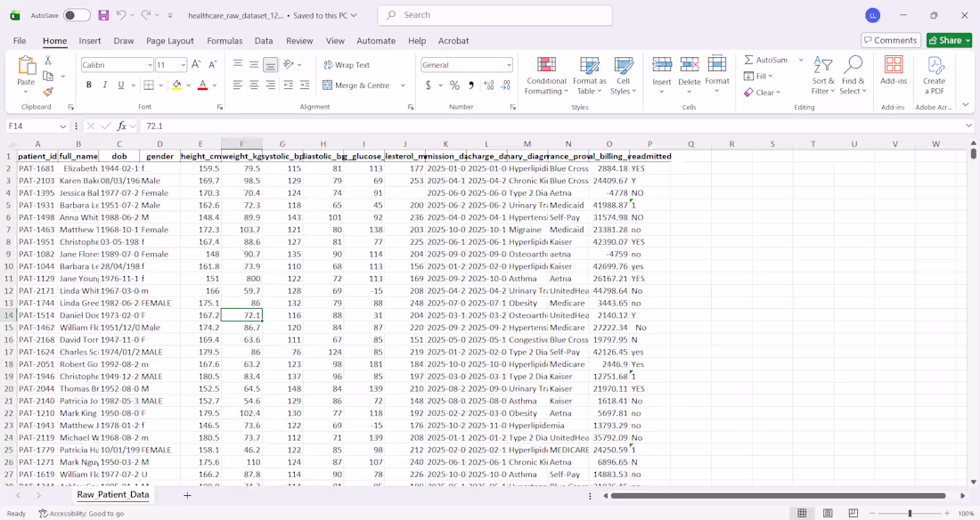Open the Name Box dropdown arrow
The image size is (980, 520).
click(62, 126)
